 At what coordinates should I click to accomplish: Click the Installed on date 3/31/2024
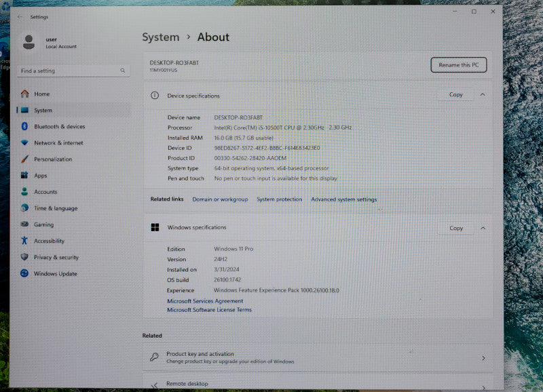pos(227,269)
